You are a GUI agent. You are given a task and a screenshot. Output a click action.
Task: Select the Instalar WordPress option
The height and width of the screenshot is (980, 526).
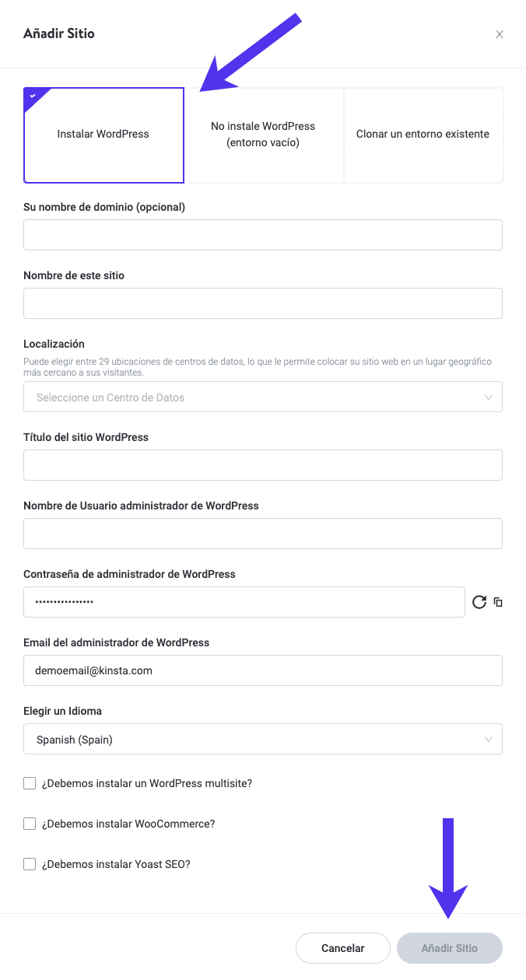103,135
